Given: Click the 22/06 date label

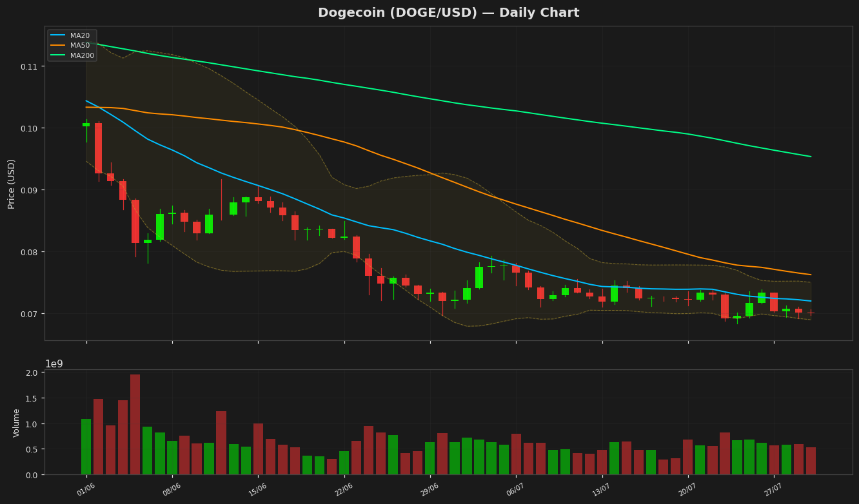Looking at the screenshot, I should [344, 490].
